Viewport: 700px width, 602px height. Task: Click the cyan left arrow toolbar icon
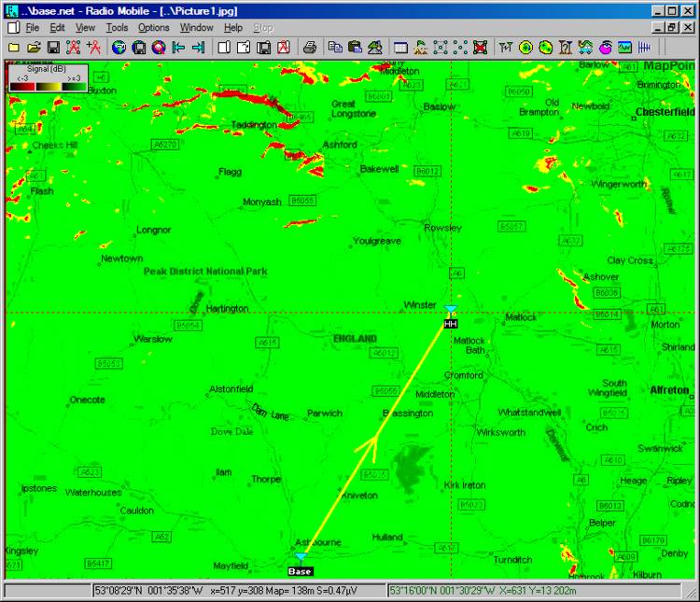(x=178, y=48)
